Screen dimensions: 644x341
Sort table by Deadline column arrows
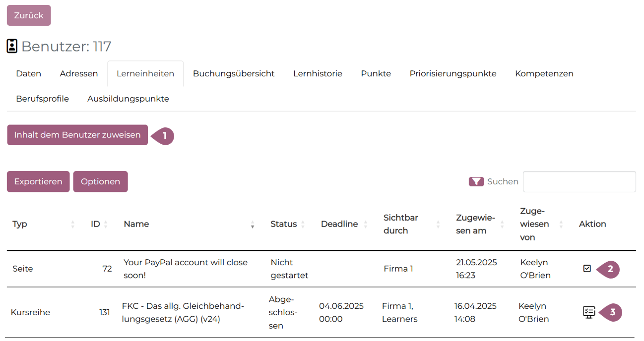click(366, 224)
